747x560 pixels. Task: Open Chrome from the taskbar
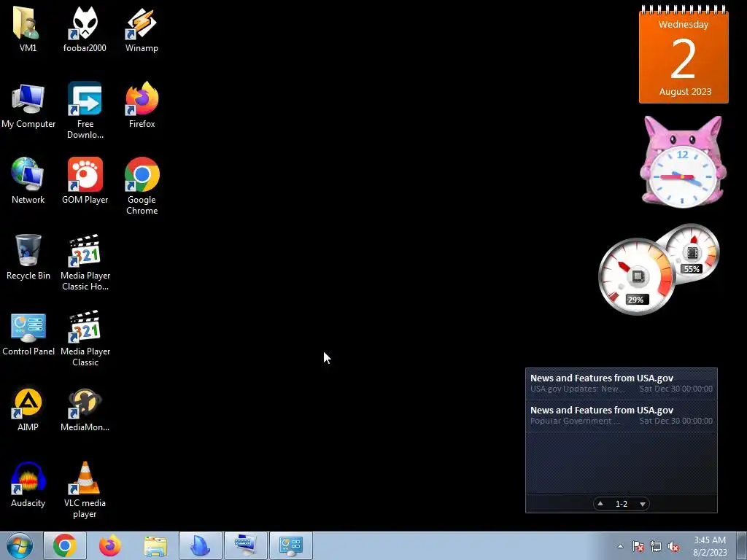pos(65,545)
